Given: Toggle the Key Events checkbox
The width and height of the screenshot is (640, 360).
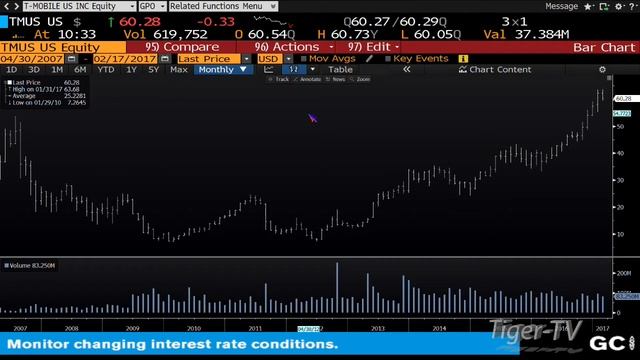Looking at the screenshot, I should [388, 59].
